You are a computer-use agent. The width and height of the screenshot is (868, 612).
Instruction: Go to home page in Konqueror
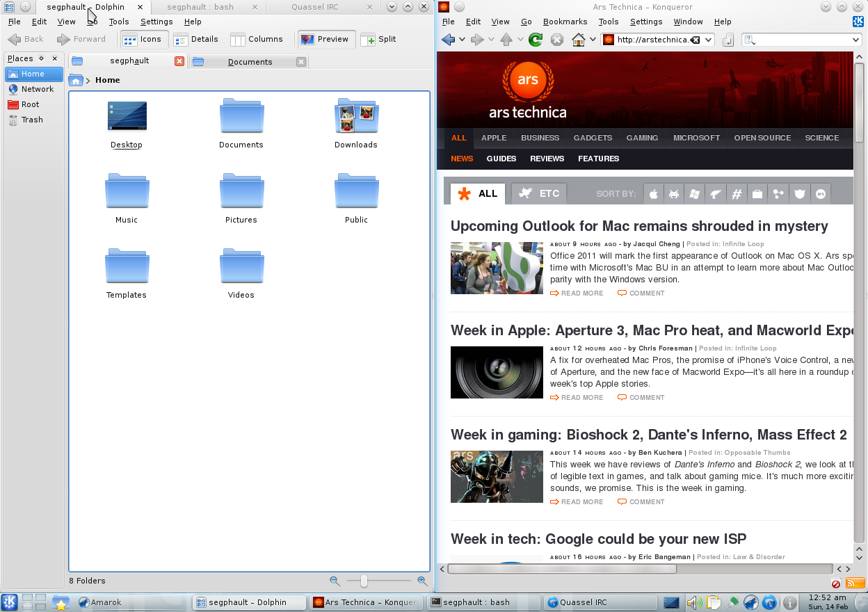(x=578, y=40)
